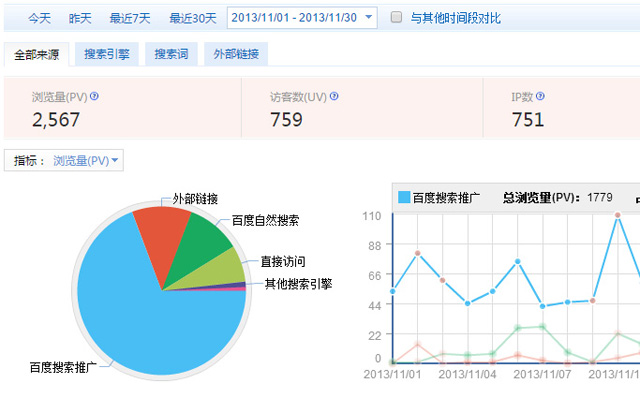The height and width of the screenshot is (398, 640).
Task: Open the date range dropdown 2013/11/01 - 2013/11/30
Action: [302, 18]
